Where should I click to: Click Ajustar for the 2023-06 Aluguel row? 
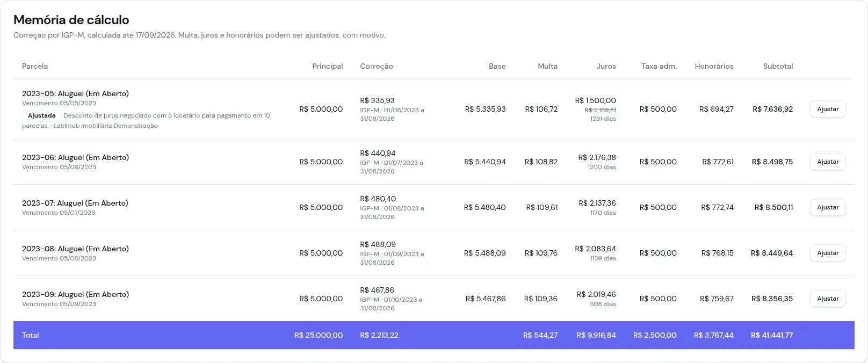[x=828, y=162]
